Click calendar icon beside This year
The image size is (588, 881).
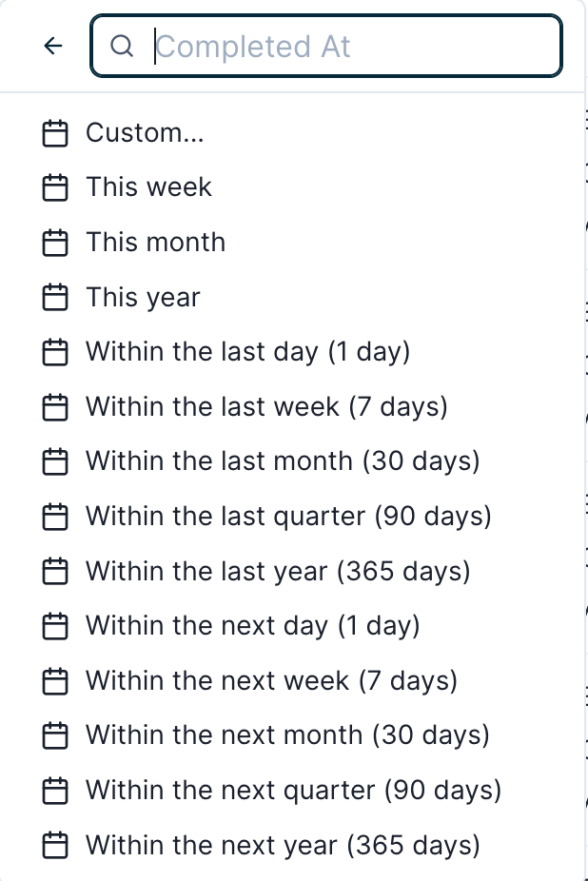tap(56, 298)
